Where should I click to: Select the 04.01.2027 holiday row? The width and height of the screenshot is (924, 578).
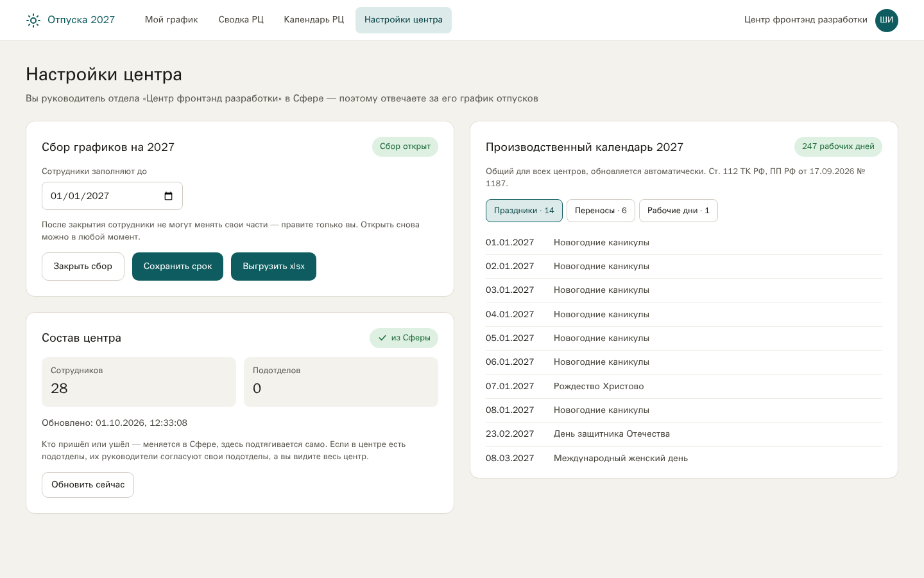pos(684,315)
